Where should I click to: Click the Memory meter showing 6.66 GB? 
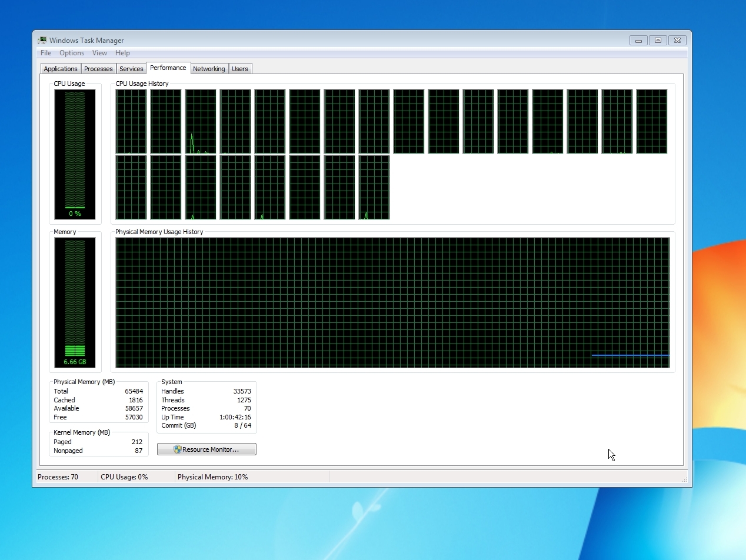75,302
